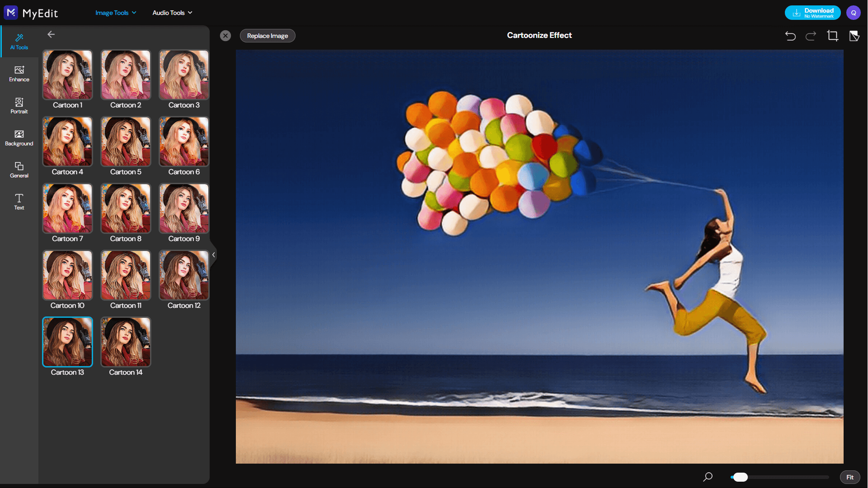Redo the previous action

coord(811,36)
